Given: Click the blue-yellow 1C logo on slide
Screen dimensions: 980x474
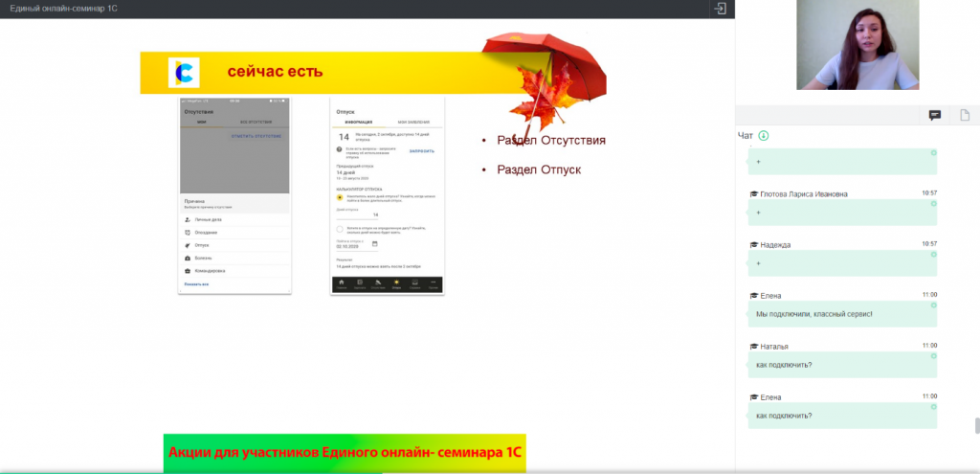Looking at the screenshot, I should 183,73.
